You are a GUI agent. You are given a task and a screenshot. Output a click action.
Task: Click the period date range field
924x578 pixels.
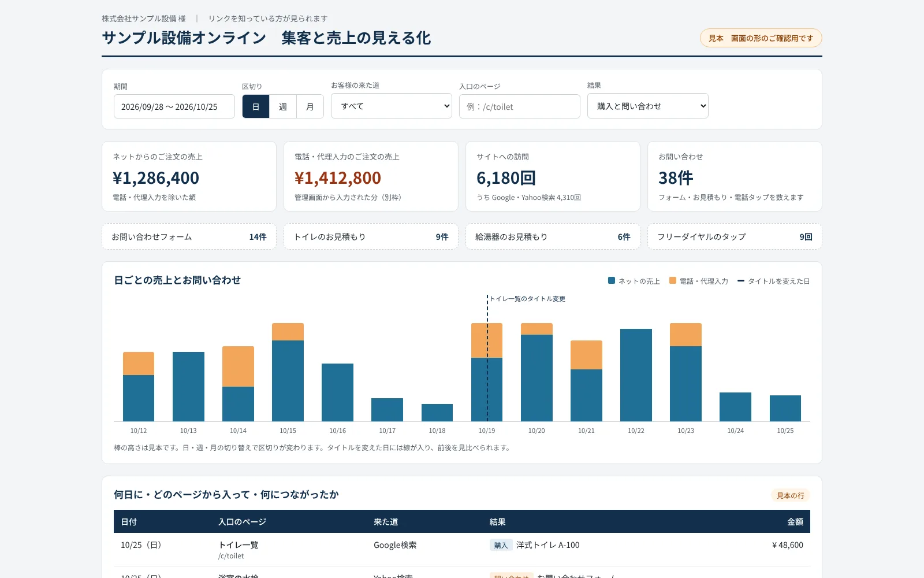pos(174,107)
